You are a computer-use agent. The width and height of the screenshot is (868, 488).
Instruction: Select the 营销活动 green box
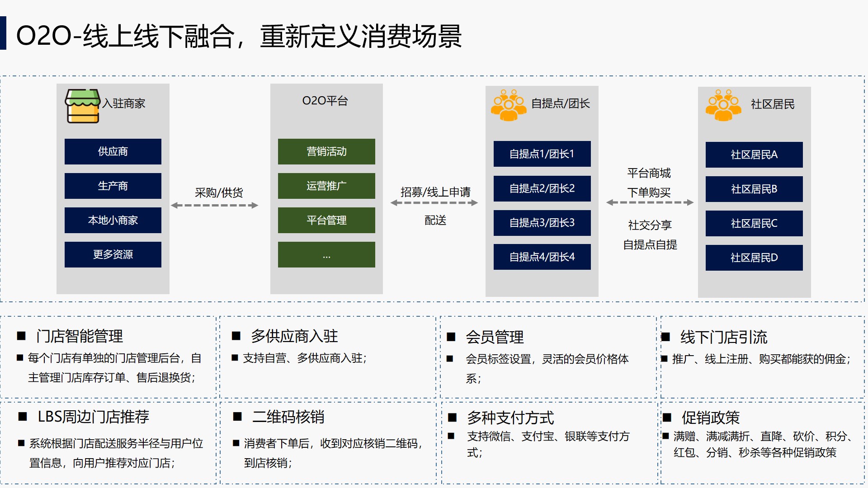(326, 151)
